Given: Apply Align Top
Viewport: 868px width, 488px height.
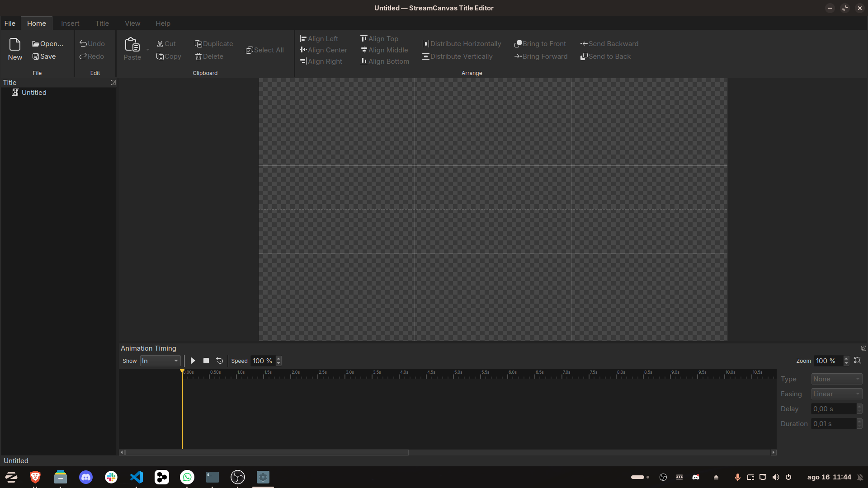Looking at the screenshot, I should [x=379, y=39].
